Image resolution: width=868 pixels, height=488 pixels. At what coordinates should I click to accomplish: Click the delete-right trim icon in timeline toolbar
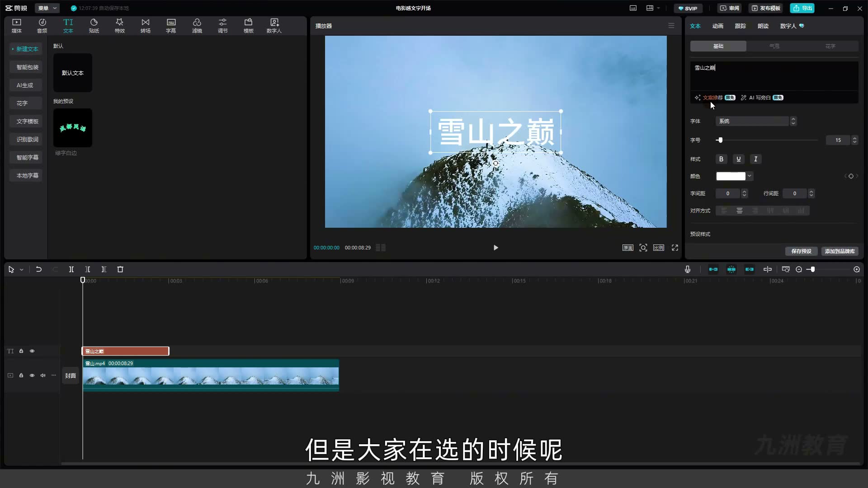pos(104,269)
